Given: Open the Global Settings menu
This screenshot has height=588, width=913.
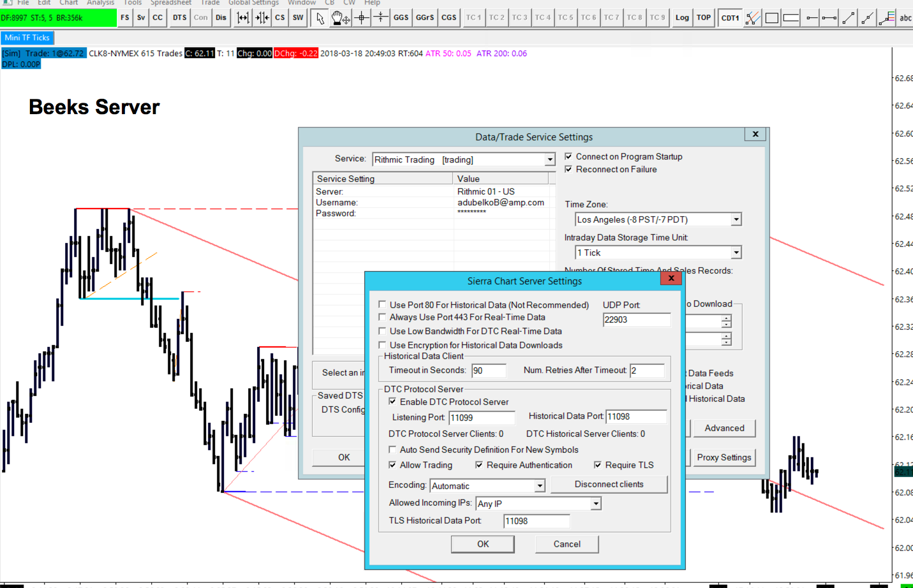Looking at the screenshot, I should [x=254, y=3].
